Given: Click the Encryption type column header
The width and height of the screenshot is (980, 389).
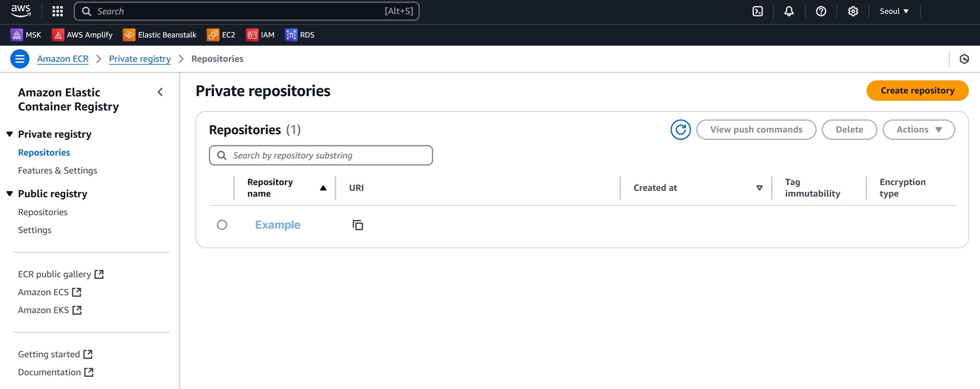Looking at the screenshot, I should (902, 188).
